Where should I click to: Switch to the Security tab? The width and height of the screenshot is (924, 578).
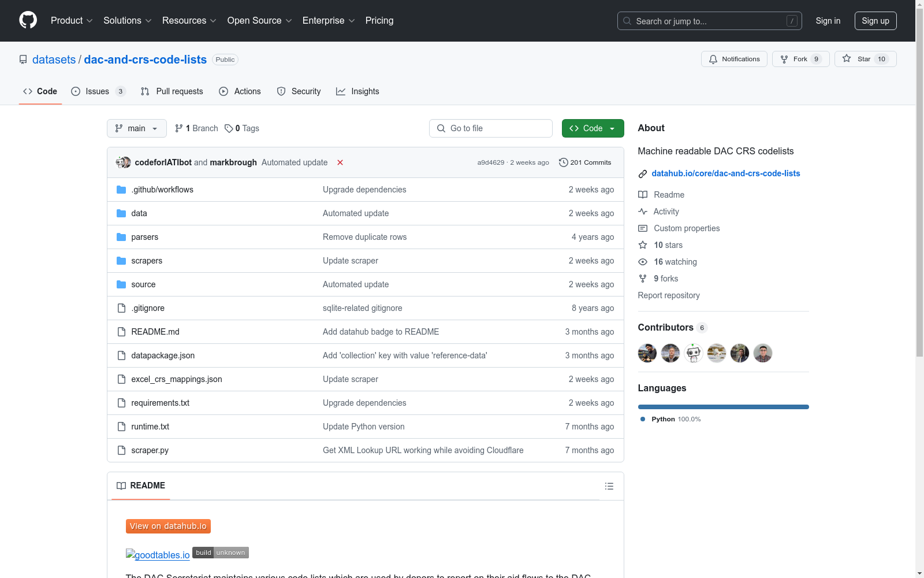(299, 91)
